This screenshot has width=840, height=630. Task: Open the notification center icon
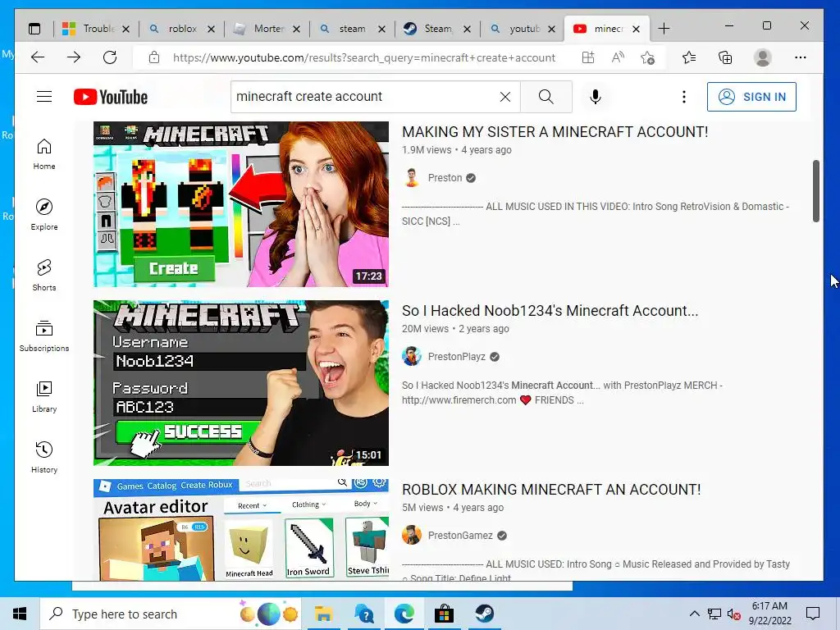click(x=813, y=614)
